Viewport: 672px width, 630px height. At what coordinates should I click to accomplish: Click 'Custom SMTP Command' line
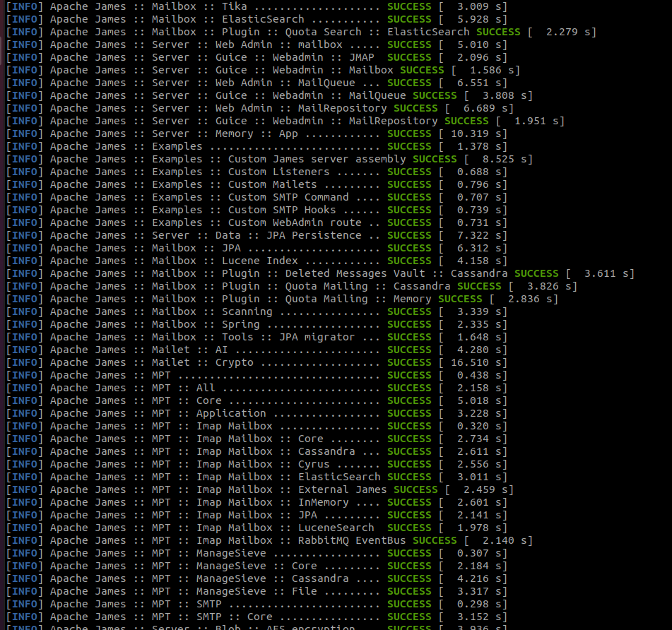[x=257, y=198]
